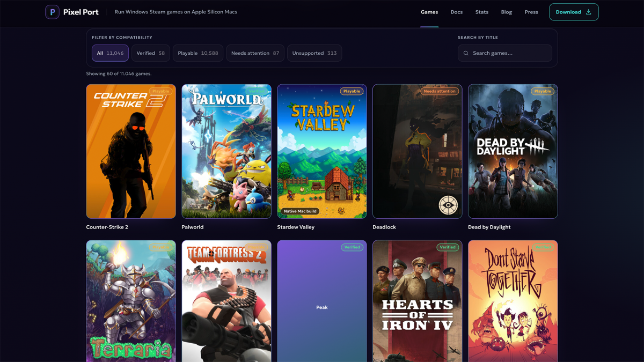
Task: Open the Terraria cover art
Action: click(x=131, y=301)
